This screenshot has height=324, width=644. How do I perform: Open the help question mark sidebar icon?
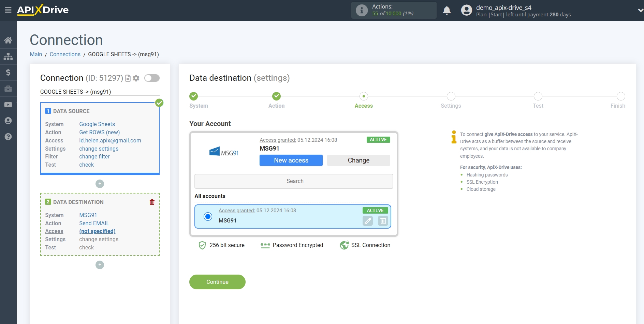(x=8, y=137)
